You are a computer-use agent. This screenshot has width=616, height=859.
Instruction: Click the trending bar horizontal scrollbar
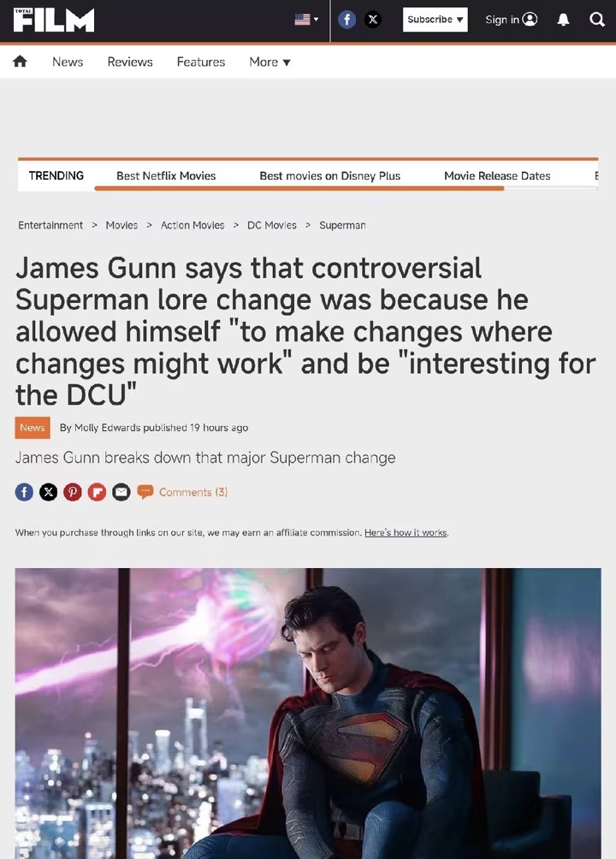point(346,188)
